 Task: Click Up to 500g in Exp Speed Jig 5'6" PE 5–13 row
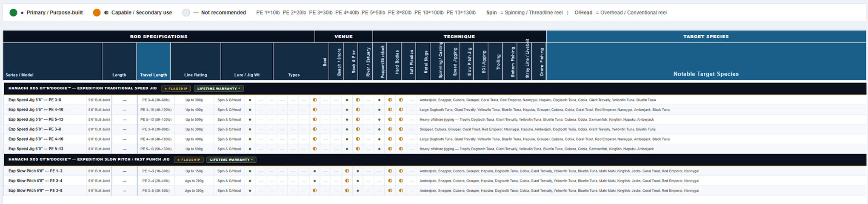pyautogui.click(x=194, y=119)
